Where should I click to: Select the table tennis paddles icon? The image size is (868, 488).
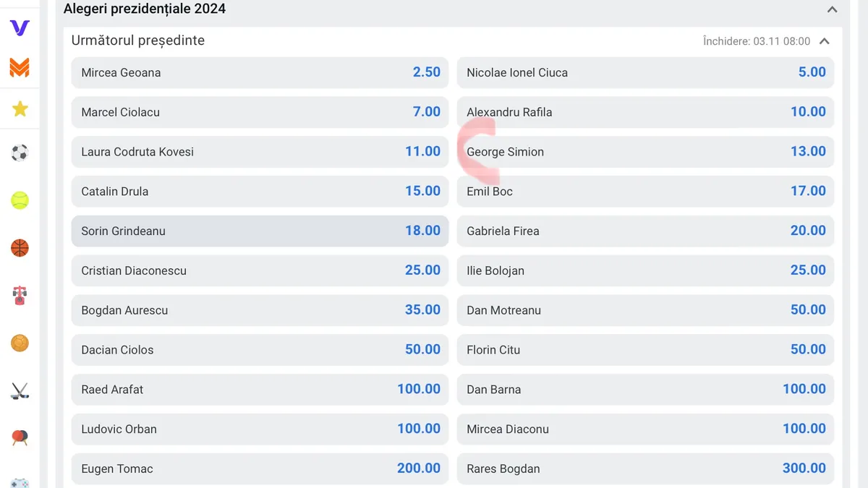20,437
